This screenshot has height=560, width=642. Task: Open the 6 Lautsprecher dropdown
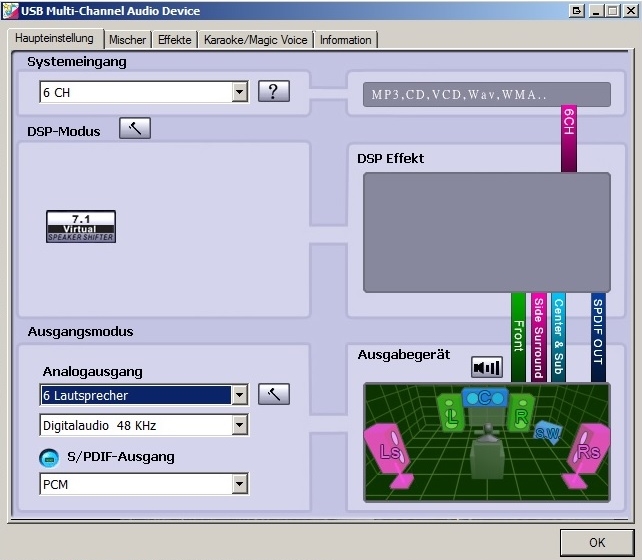coord(240,395)
